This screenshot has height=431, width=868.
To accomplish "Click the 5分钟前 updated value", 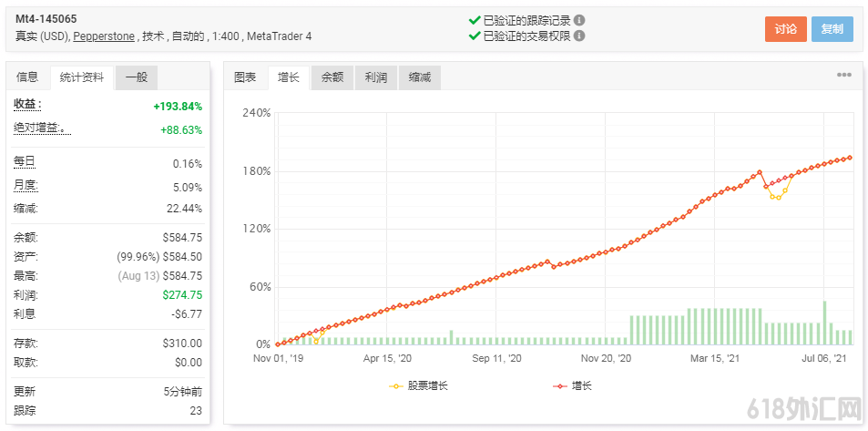I will click(x=183, y=392).
